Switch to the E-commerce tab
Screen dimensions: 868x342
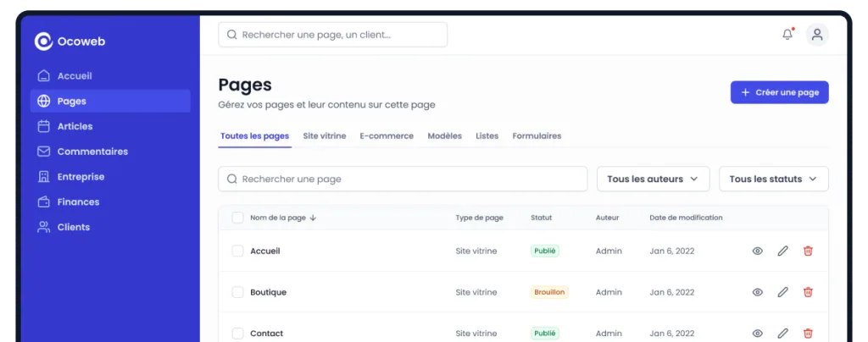[x=387, y=136]
